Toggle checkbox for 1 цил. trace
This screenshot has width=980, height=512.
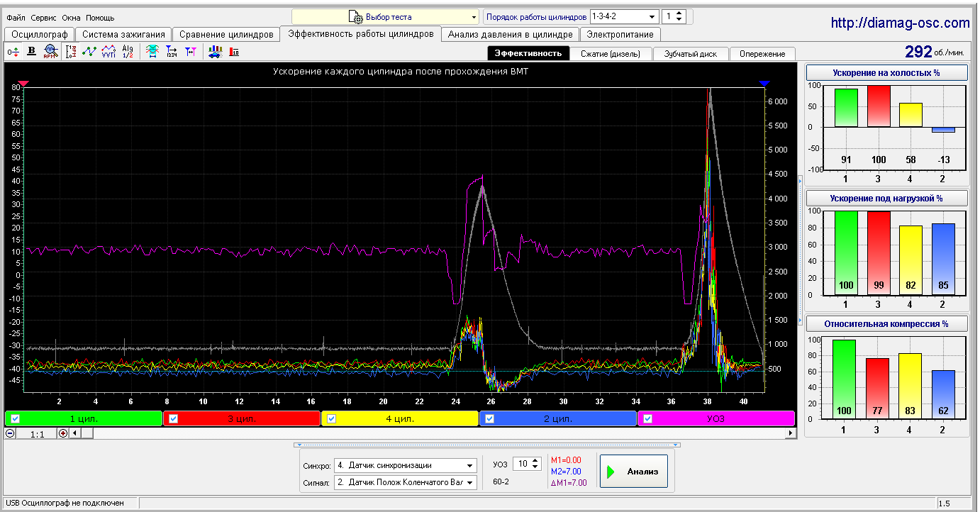[x=15, y=418]
